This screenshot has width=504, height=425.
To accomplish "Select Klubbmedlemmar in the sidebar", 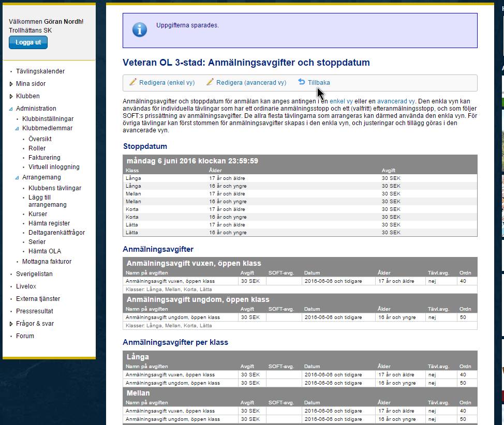I will tap(47, 128).
